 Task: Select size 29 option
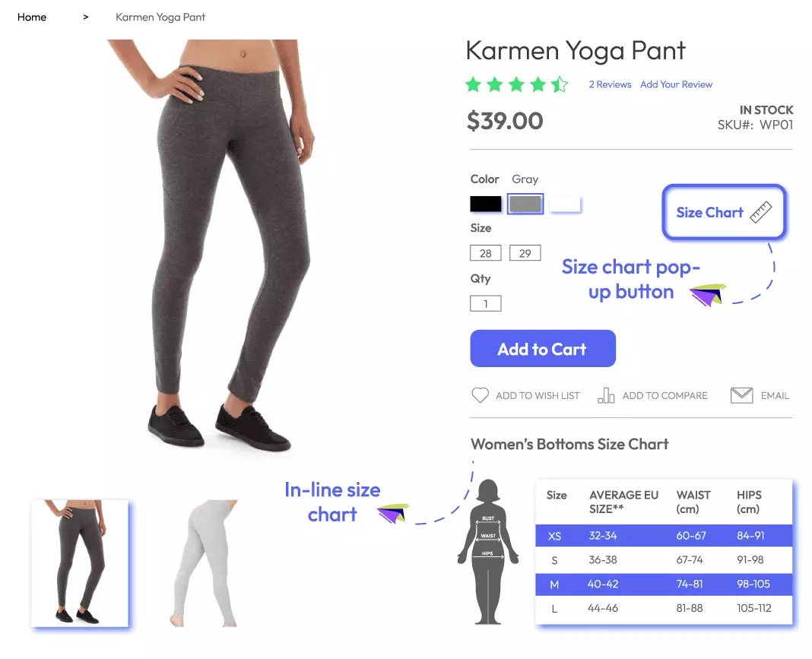click(525, 253)
